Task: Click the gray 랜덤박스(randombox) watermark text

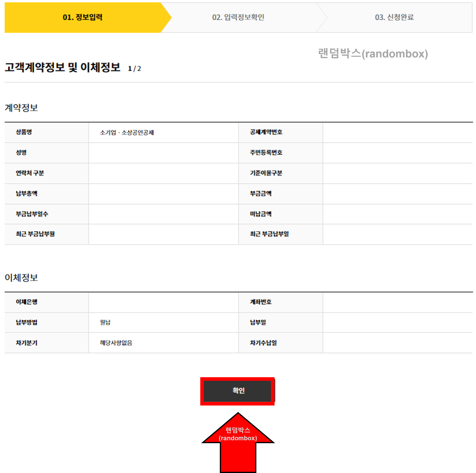Action: pos(373,54)
